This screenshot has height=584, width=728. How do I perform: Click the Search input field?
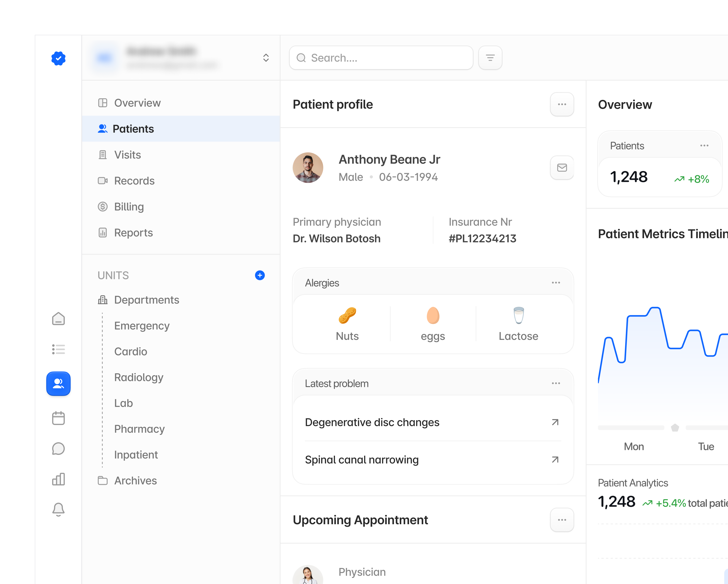381,58
